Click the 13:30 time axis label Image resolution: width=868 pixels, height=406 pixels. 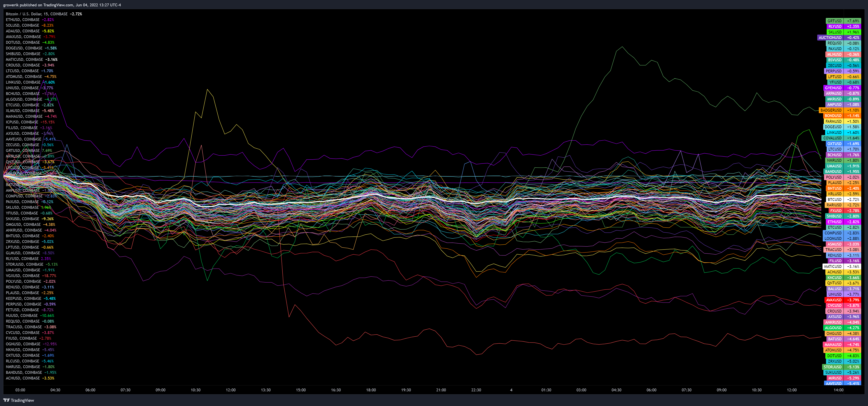click(x=265, y=390)
